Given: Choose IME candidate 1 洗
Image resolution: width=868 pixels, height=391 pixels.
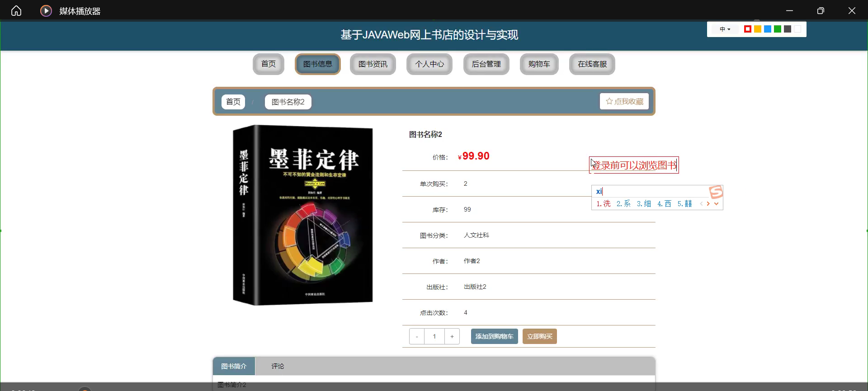Looking at the screenshot, I should pyautogui.click(x=604, y=204).
